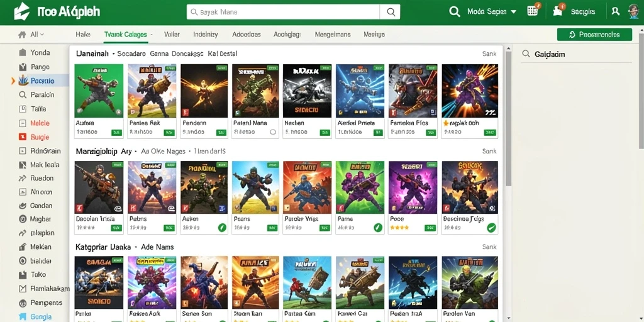Image resolution: width=644 pixels, height=322 pixels.
Task: Expand the Tvanik Calages tab dropdown
Action: coord(151,35)
